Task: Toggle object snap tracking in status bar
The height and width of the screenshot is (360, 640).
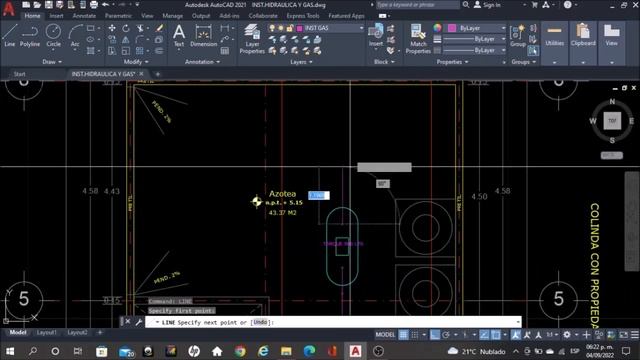Action: click(484, 335)
